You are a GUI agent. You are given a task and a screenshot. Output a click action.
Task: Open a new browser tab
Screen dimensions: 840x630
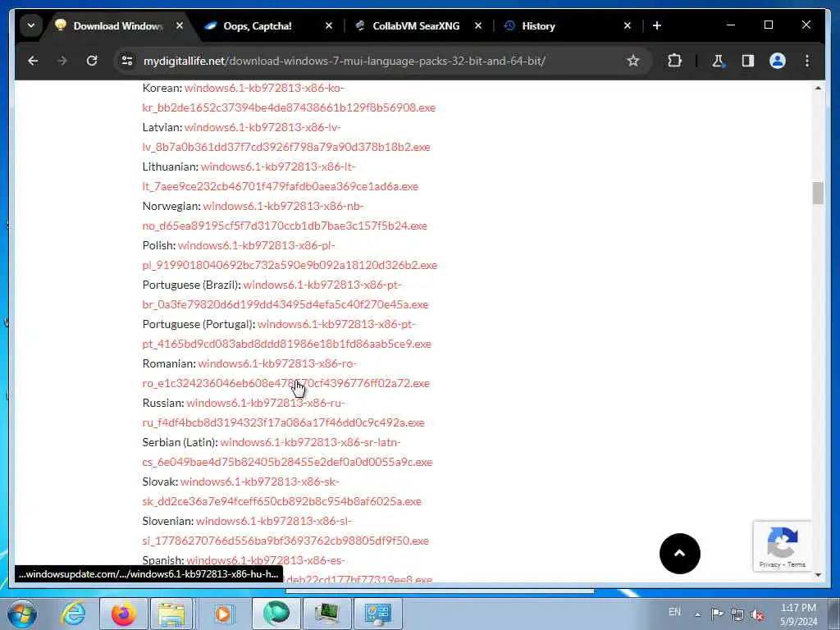[657, 25]
